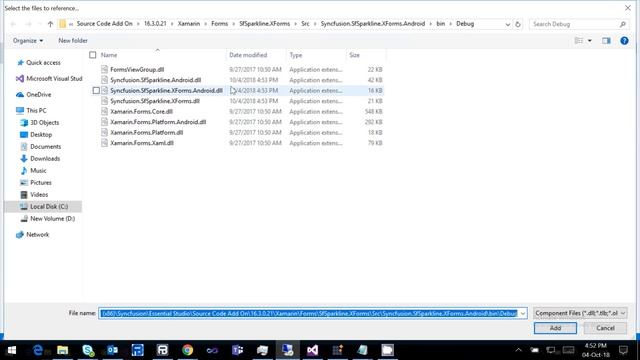This screenshot has height=360, width=640.
Task: Open File Explorer from taskbar
Action: pyautogui.click(x=62, y=350)
